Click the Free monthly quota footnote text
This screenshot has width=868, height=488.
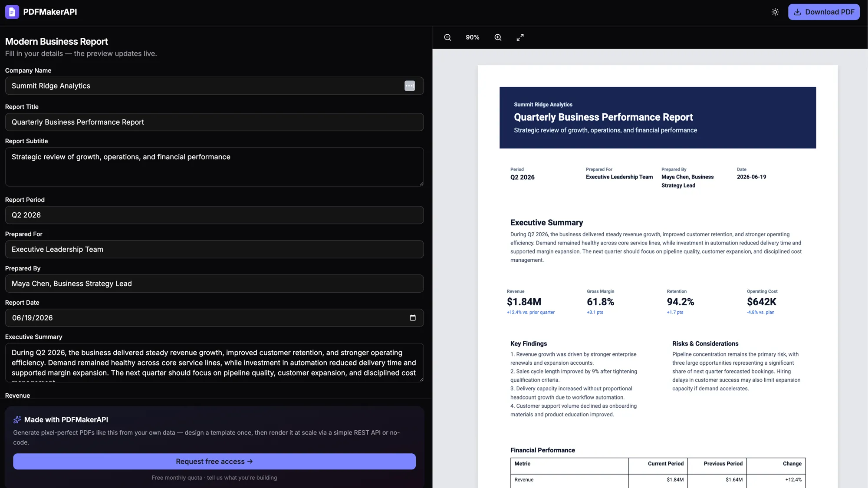click(x=214, y=478)
